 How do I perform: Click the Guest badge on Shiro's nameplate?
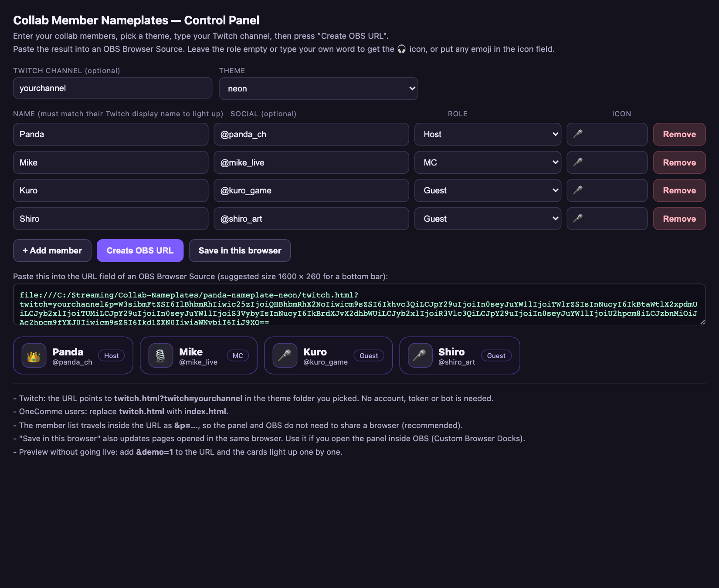(x=496, y=356)
